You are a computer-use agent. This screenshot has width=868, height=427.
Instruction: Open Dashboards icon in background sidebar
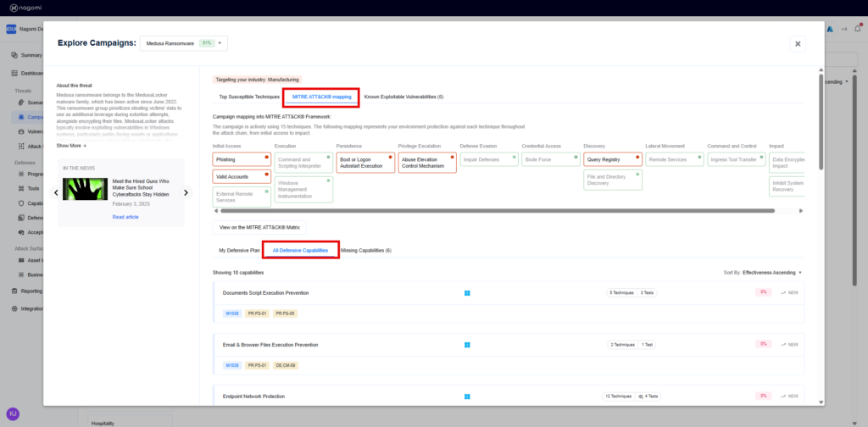coord(14,73)
